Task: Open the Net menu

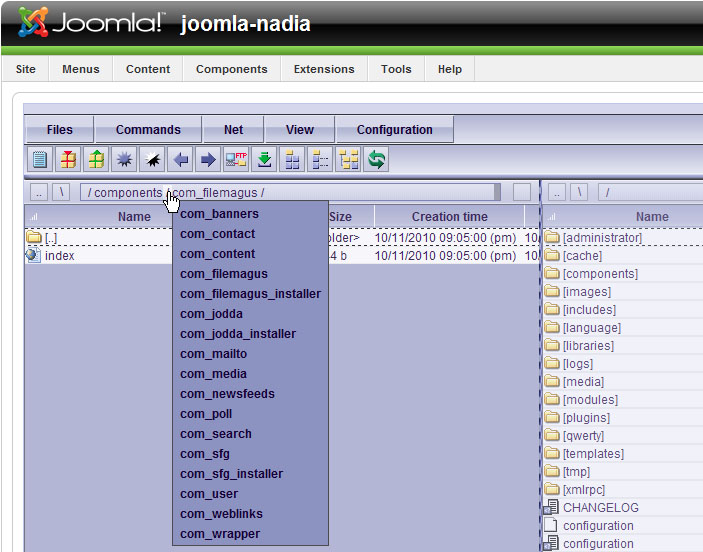Action: coord(233,130)
